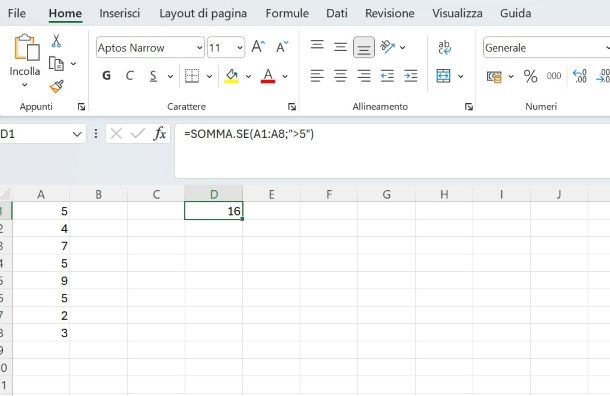610x396 pixels.
Task: Open Name Box dropdown arrow
Action: pyautogui.click(x=77, y=135)
